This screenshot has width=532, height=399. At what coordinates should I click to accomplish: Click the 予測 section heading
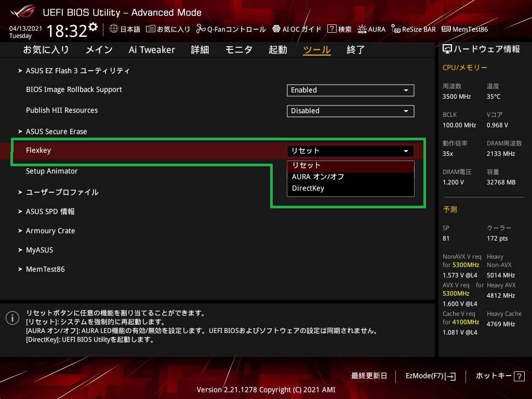tap(450, 209)
